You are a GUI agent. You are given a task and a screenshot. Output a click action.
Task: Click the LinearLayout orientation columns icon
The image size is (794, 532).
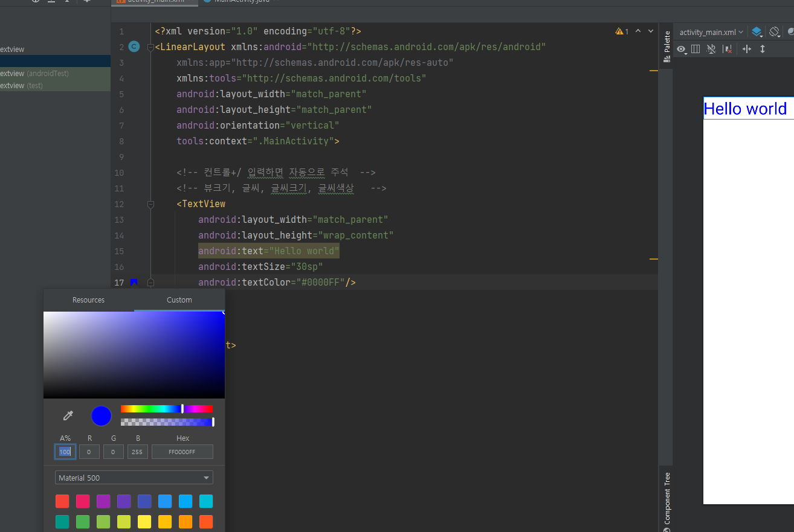(696, 50)
